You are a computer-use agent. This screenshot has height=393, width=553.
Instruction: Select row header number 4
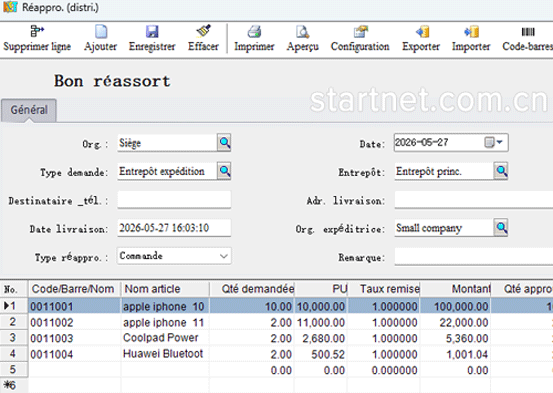tap(14, 353)
